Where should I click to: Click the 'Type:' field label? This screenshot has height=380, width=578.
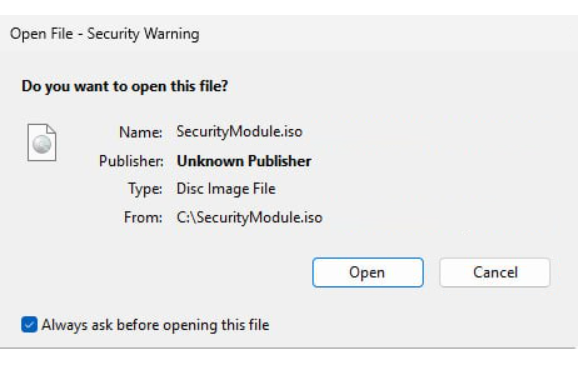coord(145,189)
